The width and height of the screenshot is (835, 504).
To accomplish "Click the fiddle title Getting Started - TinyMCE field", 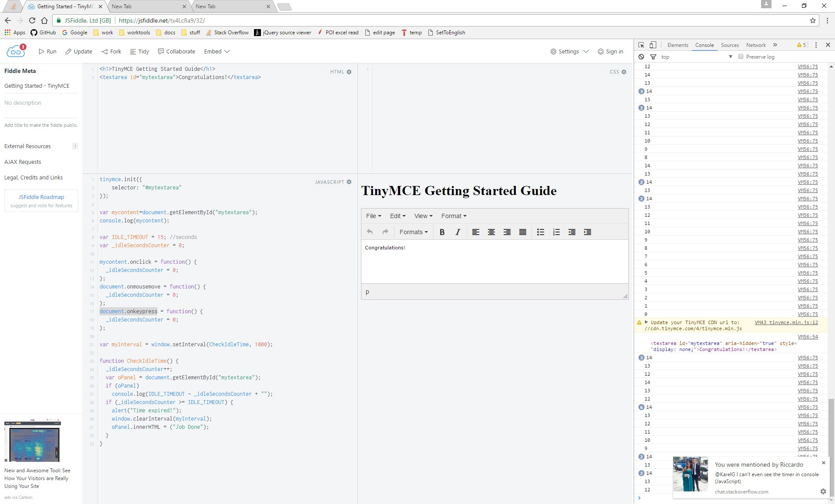I will (x=41, y=86).
